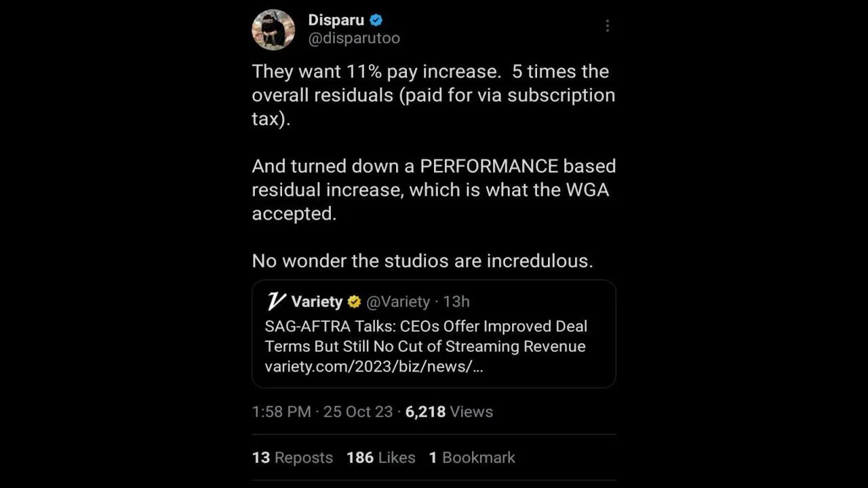The height and width of the screenshot is (488, 868).
Task: Click the blue verified badge beside Disparu
Action: click(x=376, y=20)
